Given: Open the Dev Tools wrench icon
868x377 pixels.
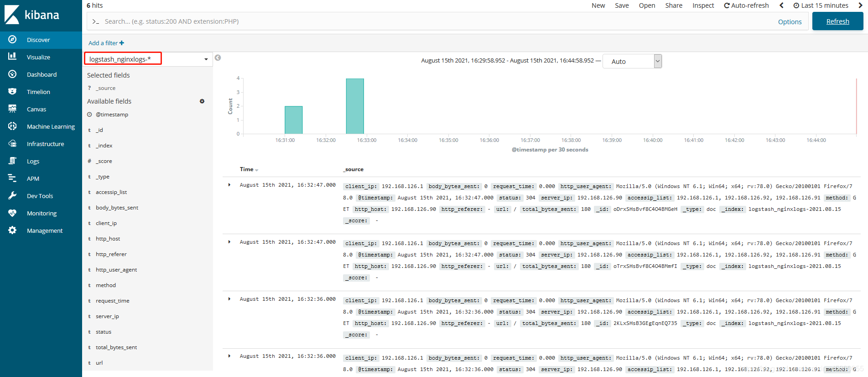Looking at the screenshot, I should coord(12,195).
